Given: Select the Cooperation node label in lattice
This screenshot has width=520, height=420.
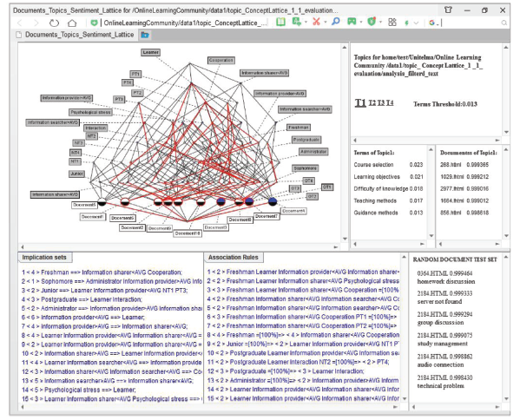Looking at the screenshot, I should coord(221,61).
